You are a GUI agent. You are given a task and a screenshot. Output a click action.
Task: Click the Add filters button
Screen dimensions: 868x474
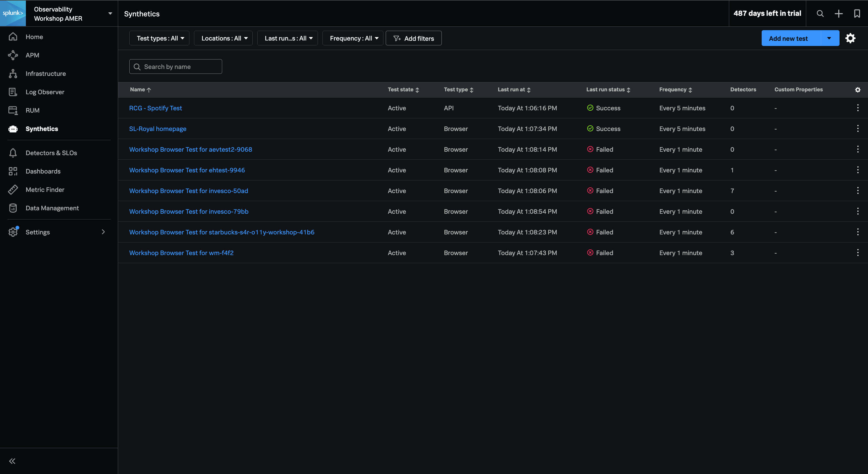click(x=413, y=38)
